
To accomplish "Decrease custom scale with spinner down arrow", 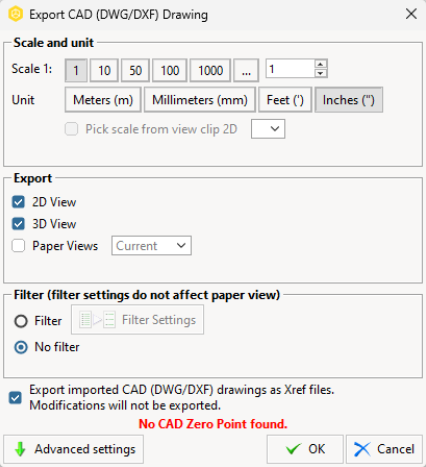I will pos(321,73).
